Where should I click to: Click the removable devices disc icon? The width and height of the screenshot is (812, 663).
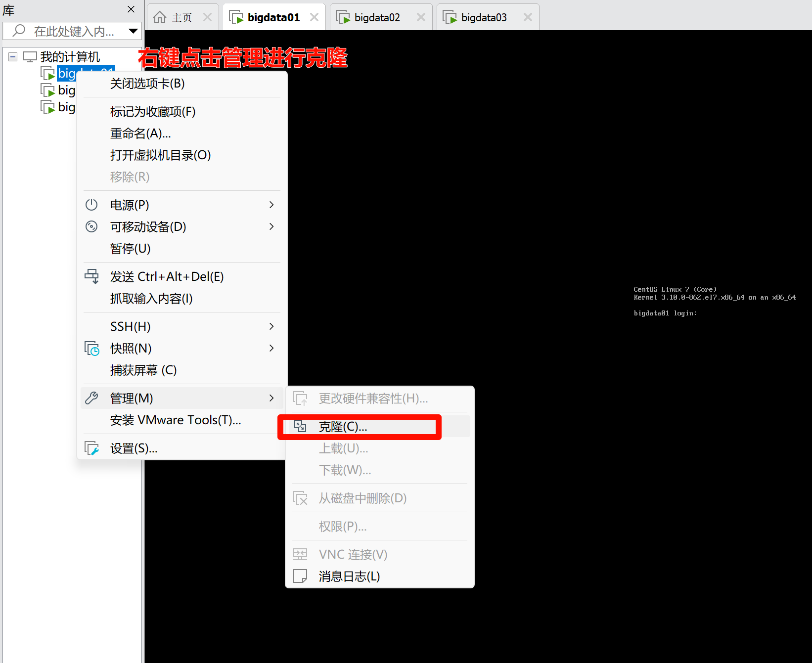pos(91,226)
